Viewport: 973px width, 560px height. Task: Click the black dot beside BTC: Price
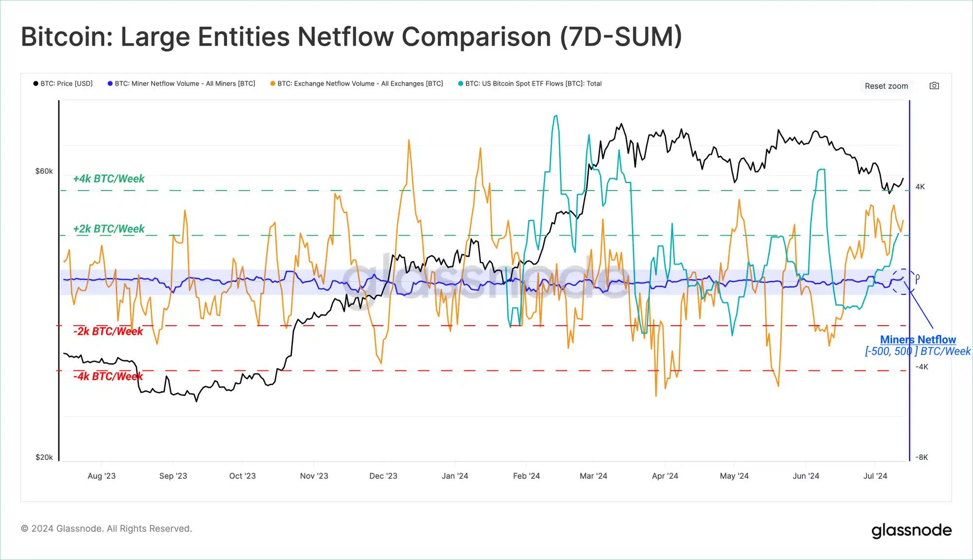[x=36, y=84]
